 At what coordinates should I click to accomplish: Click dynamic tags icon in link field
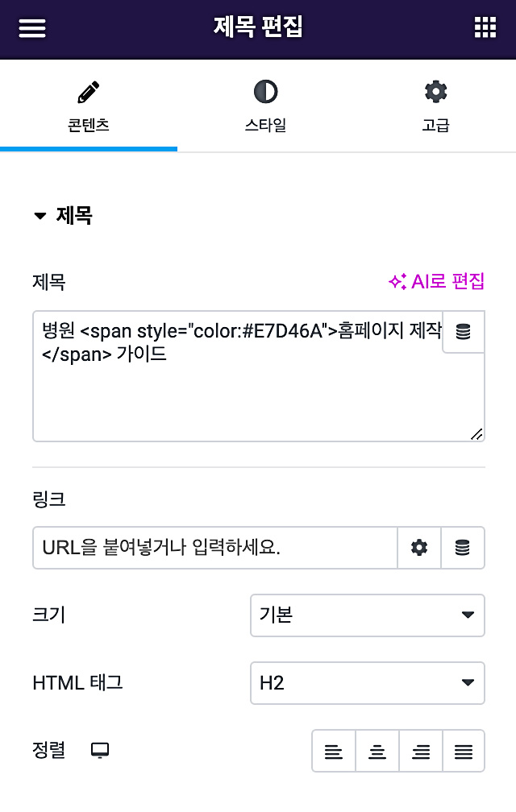tap(463, 548)
